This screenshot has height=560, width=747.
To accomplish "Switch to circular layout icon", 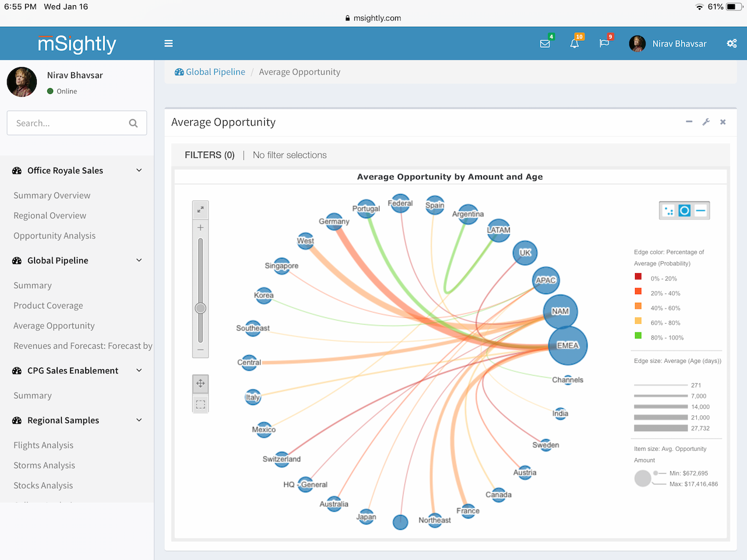I will click(x=685, y=211).
